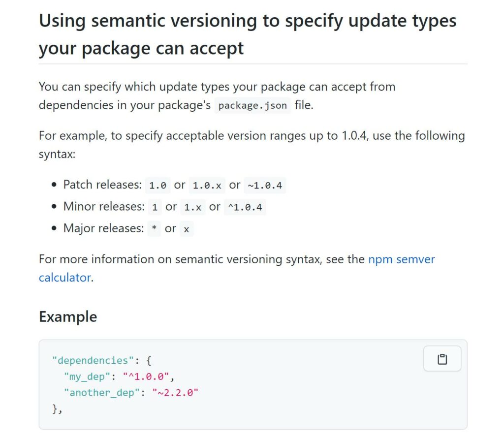Click the copy code clipboard icon
The image size is (504, 440).
[442, 359]
